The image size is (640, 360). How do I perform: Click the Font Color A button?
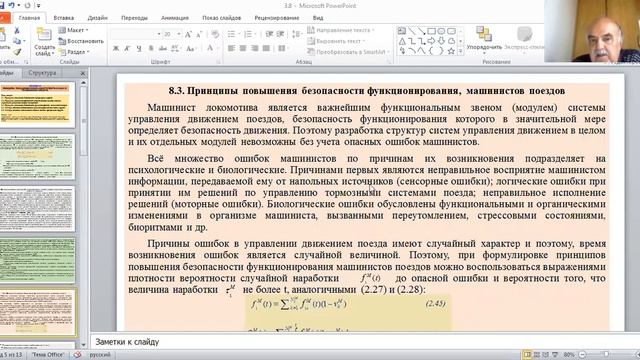(210, 49)
